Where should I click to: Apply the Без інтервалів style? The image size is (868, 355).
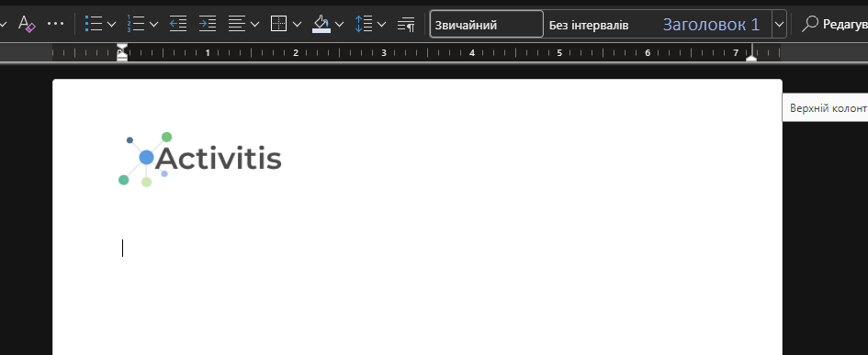[x=589, y=25]
